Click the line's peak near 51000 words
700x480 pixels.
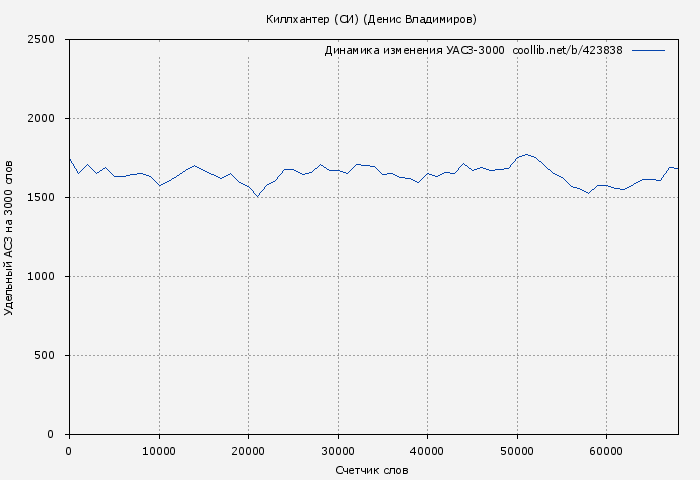click(526, 155)
